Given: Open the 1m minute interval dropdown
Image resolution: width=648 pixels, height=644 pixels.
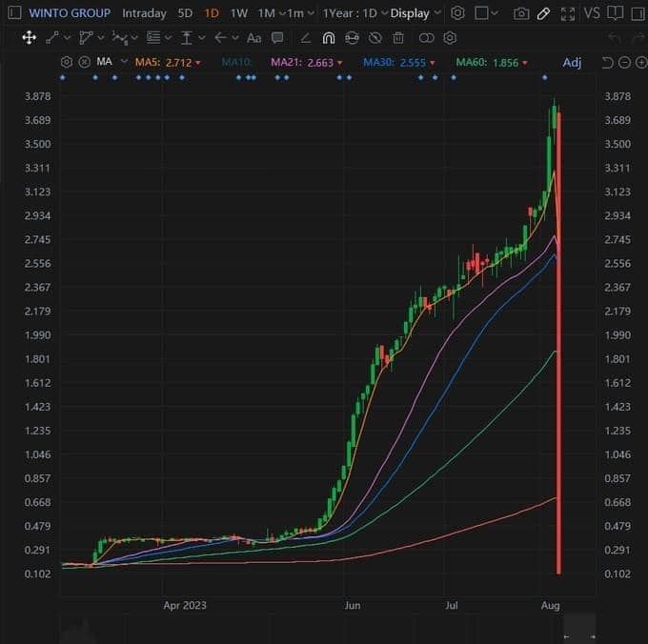Looking at the screenshot, I should [x=300, y=13].
